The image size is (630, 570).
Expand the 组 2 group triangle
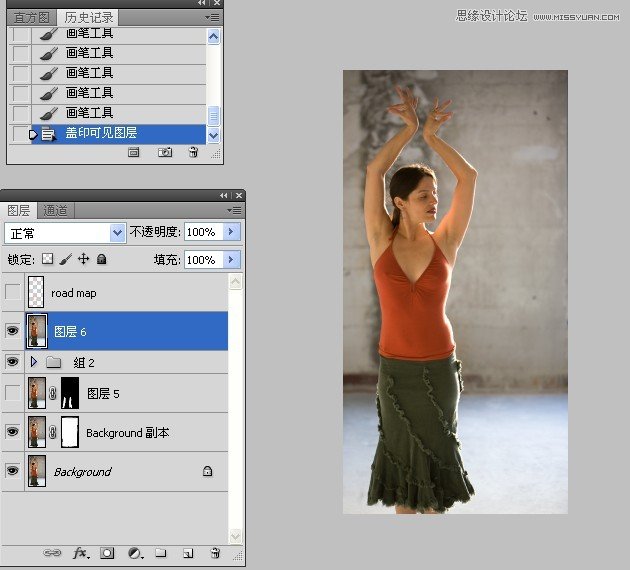coord(34,362)
